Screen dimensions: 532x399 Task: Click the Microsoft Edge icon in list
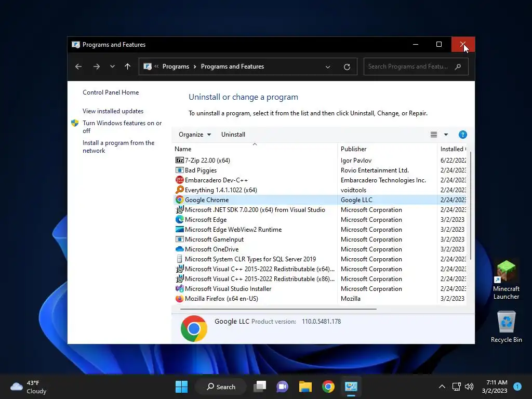pos(179,220)
